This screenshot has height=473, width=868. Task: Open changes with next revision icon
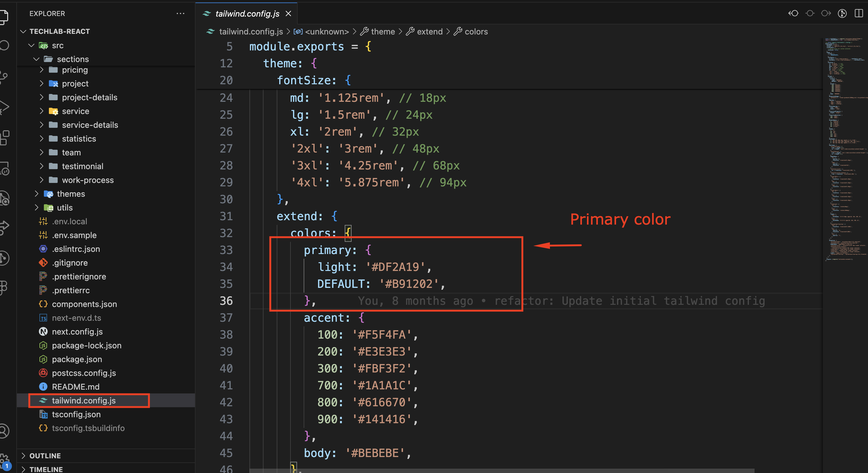coord(826,13)
